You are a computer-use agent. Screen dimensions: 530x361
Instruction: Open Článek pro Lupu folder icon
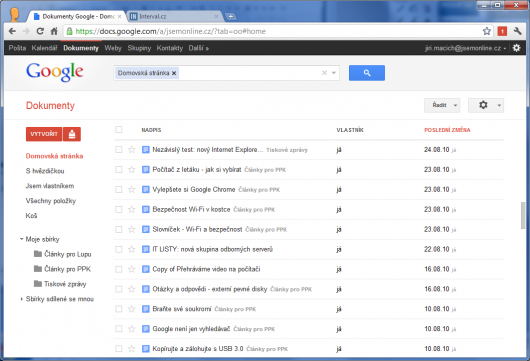tap(38, 254)
